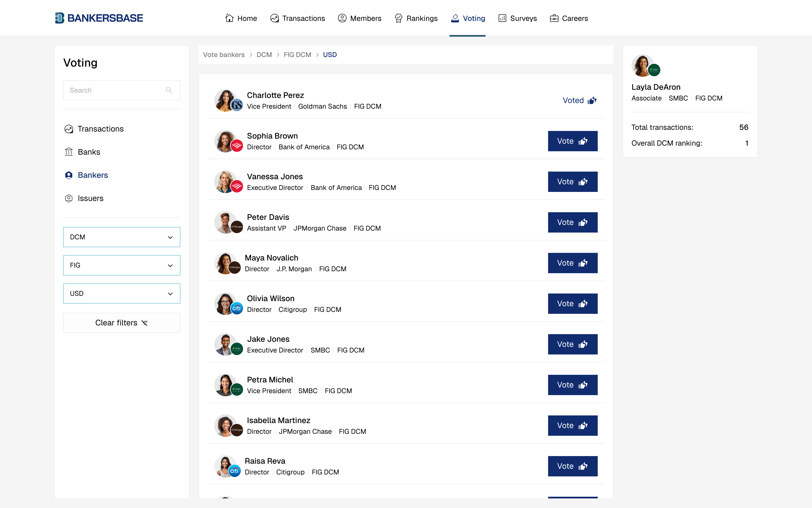Click the FIG DCM breadcrumb link
The height and width of the screenshot is (508, 812).
(x=297, y=55)
